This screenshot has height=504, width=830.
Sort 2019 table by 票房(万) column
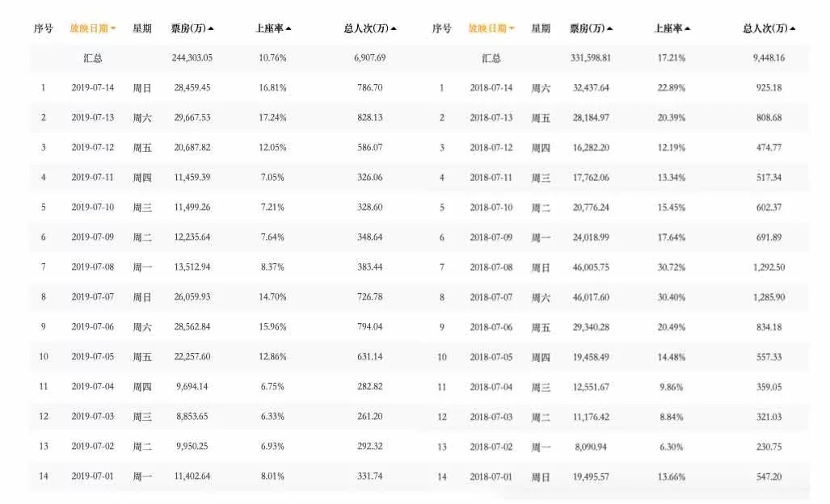[x=192, y=28]
